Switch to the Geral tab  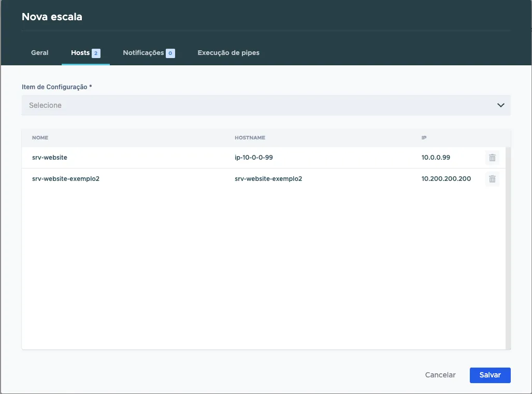[40, 53]
